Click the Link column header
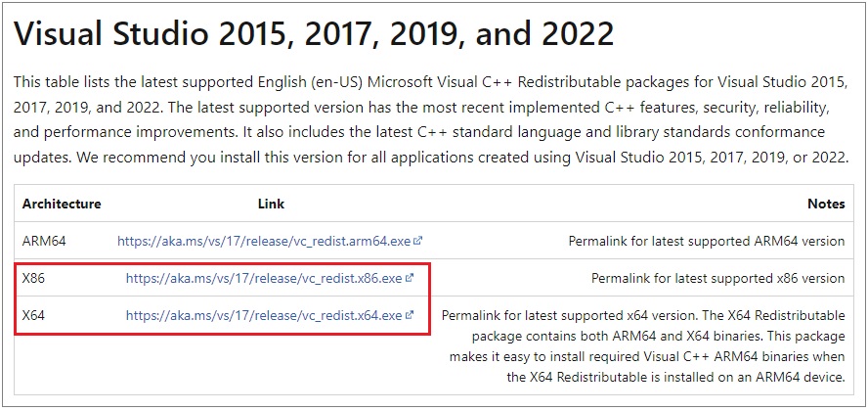The width and height of the screenshot is (868, 411). click(x=272, y=204)
